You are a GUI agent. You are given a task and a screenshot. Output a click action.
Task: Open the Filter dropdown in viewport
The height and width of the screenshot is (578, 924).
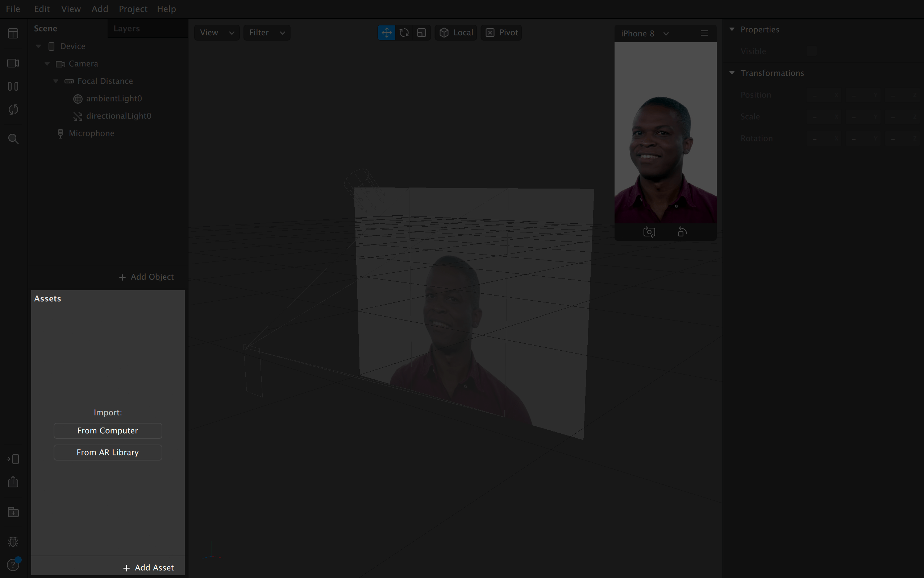point(266,32)
